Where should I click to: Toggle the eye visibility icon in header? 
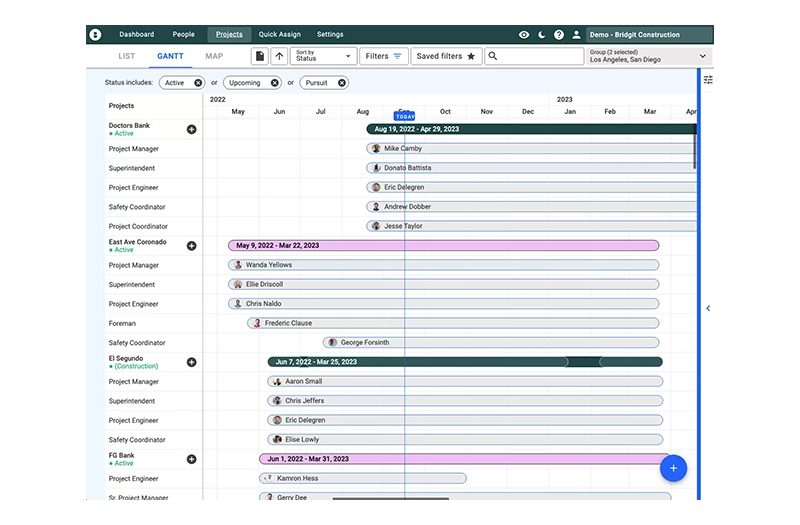click(x=524, y=35)
